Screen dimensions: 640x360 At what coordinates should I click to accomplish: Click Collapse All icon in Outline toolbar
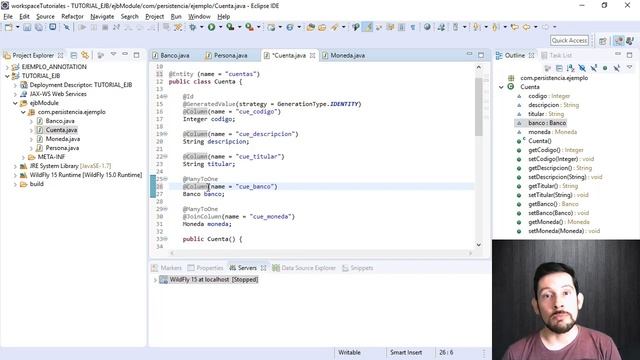pos(559,68)
